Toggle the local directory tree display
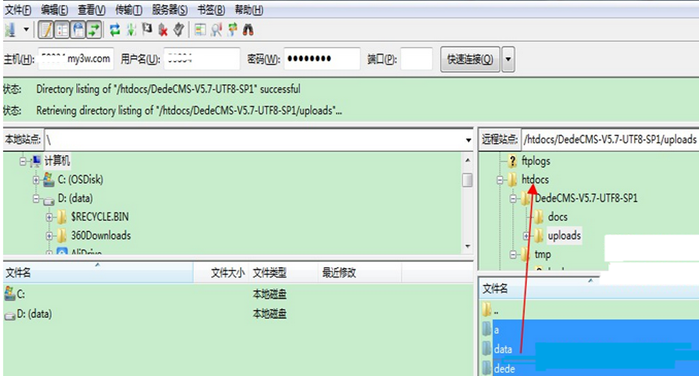 (62, 30)
